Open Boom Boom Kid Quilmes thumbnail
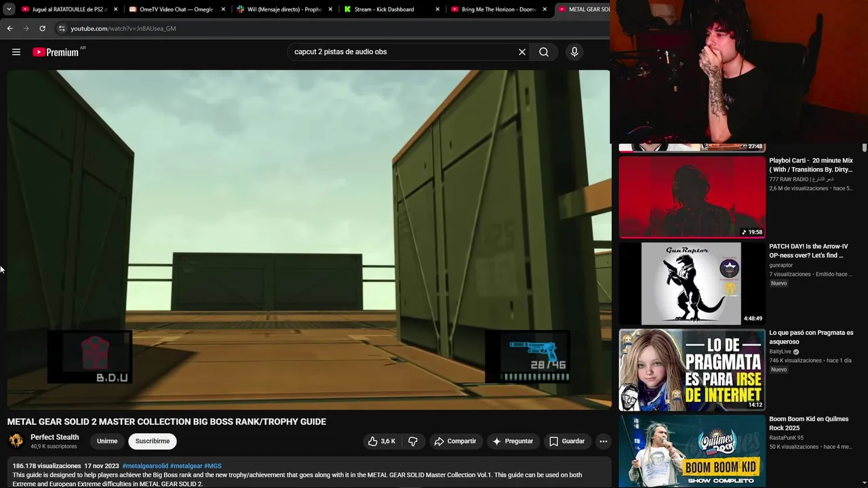 [692, 451]
